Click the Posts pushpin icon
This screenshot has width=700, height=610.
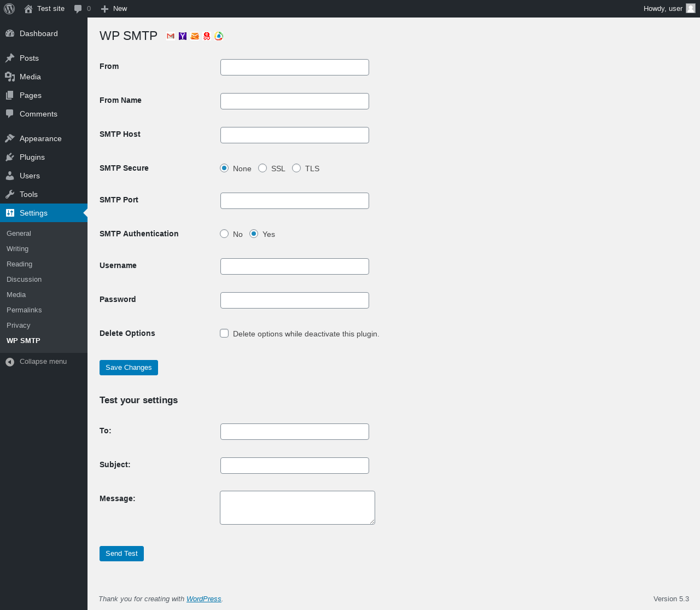pyautogui.click(x=10, y=58)
